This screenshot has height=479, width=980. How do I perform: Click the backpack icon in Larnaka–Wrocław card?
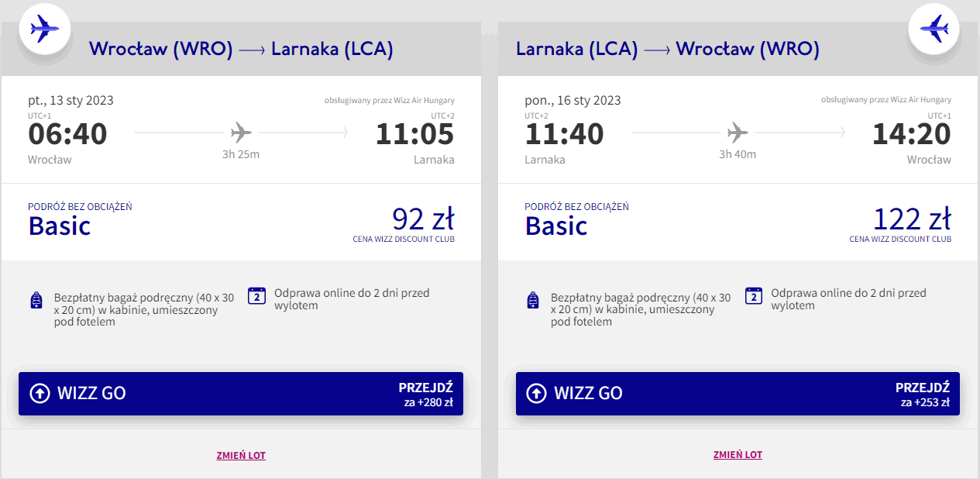(532, 300)
